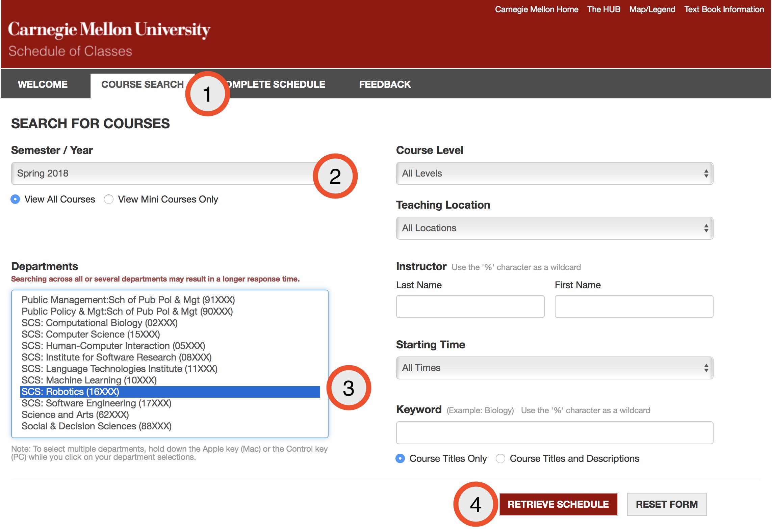
Task: Expand the Starting Time dropdown
Action: click(x=554, y=368)
